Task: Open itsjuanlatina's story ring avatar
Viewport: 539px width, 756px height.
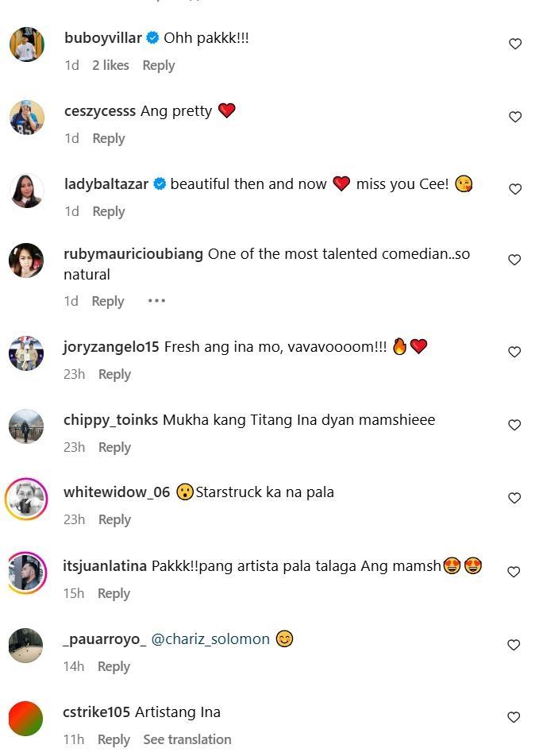Action: tap(26, 573)
